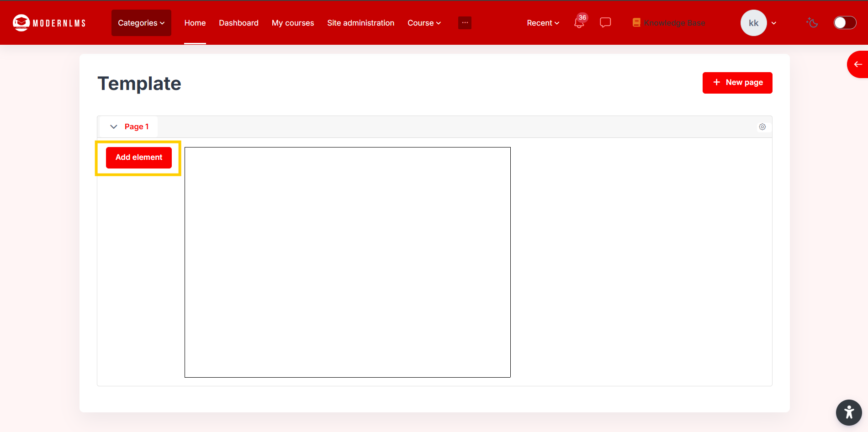This screenshot has width=868, height=432.
Task: Expand the Course menu
Action: pos(424,23)
